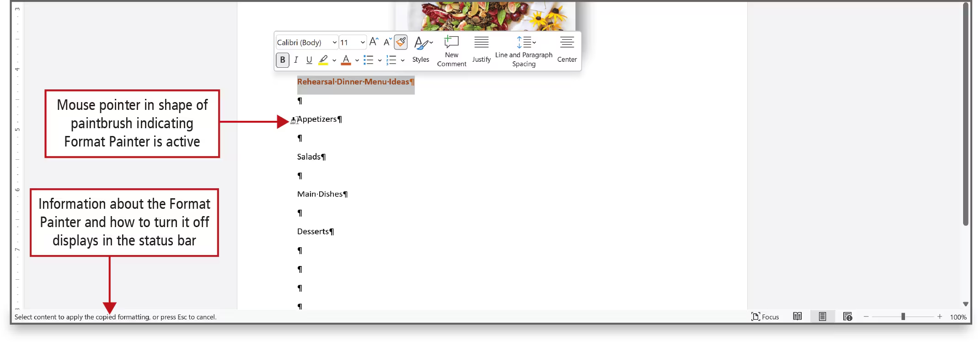Open the font size 11 dropdown
The image size is (980, 342).
coord(362,43)
